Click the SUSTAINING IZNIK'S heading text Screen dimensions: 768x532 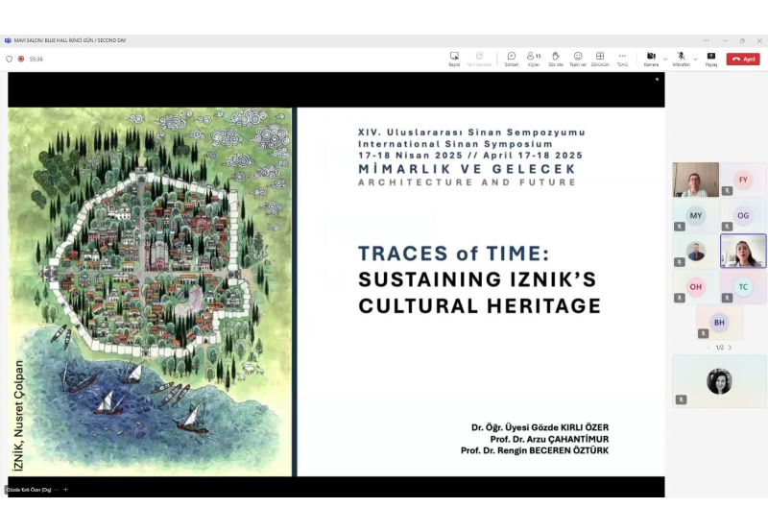coord(477,279)
